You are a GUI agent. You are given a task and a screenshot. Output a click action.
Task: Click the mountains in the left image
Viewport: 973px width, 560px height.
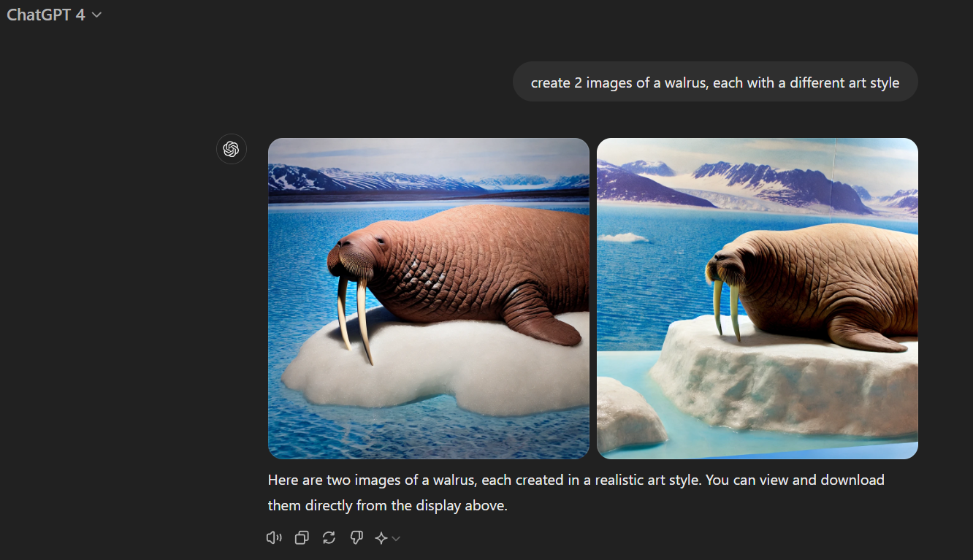[x=428, y=180]
